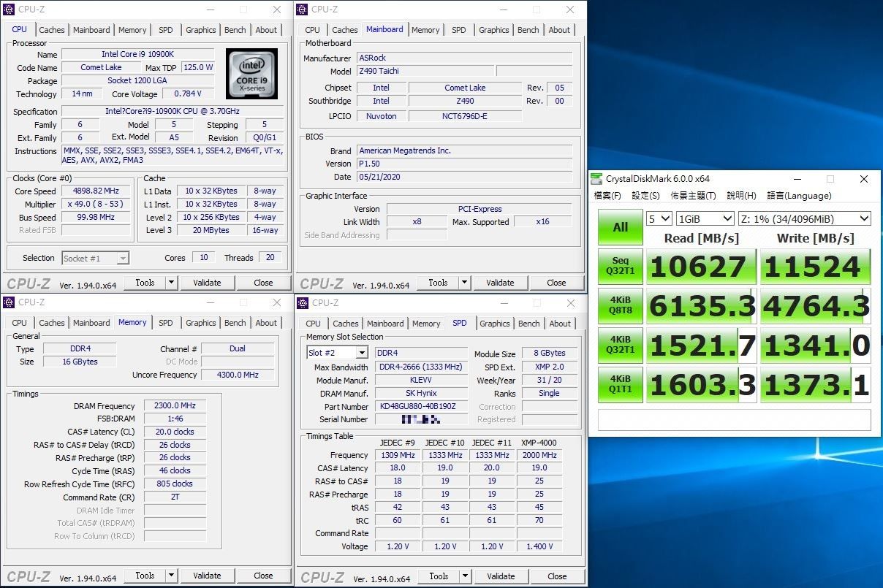The height and width of the screenshot is (588, 883).
Task: Open Mainboard tab in the SPD-tab window
Action: (x=385, y=324)
